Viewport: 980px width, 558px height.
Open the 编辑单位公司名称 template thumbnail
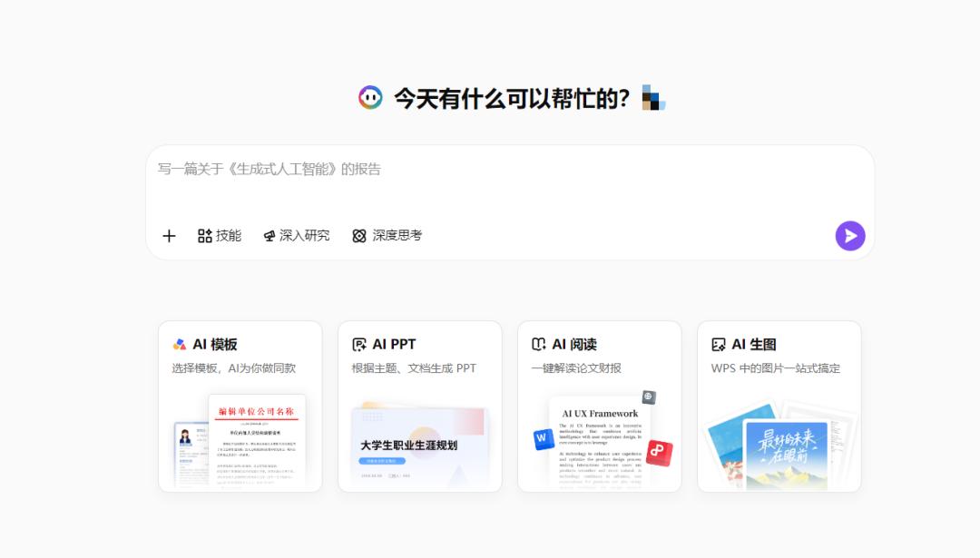(256, 439)
